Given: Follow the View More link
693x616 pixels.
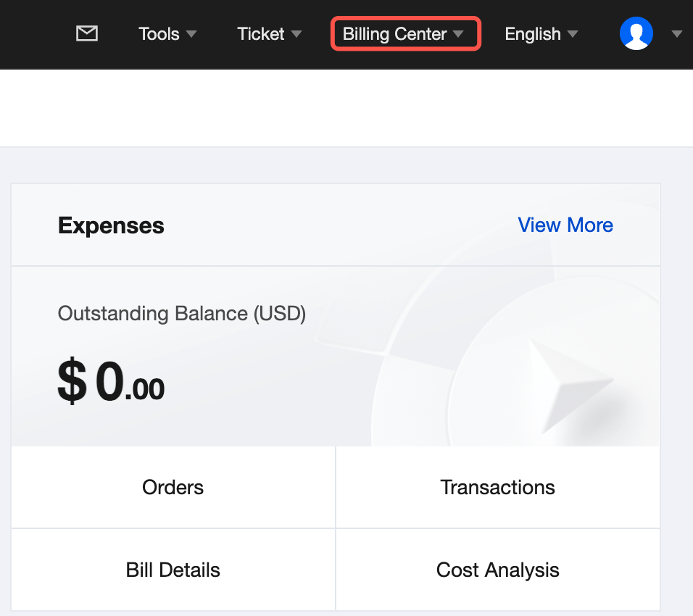Looking at the screenshot, I should click(x=565, y=225).
